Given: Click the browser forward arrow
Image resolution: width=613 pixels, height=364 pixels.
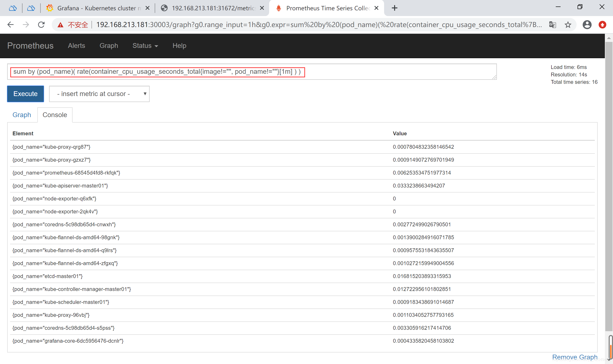Looking at the screenshot, I should coord(26,24).
